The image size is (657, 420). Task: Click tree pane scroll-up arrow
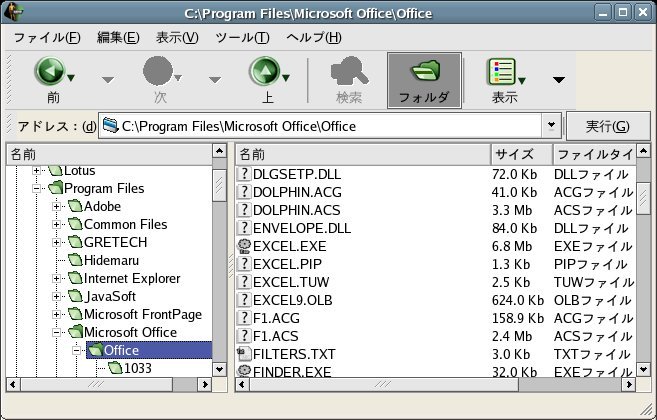point(219,151)
